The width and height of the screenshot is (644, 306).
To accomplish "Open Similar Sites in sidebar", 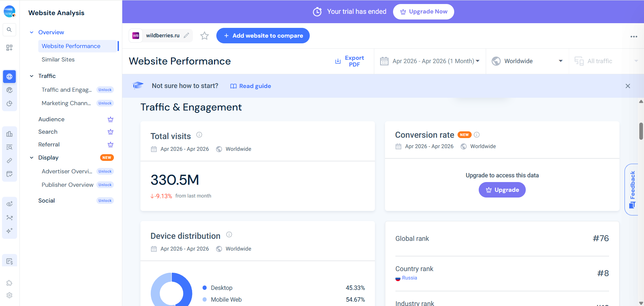I will click(58, 59).
